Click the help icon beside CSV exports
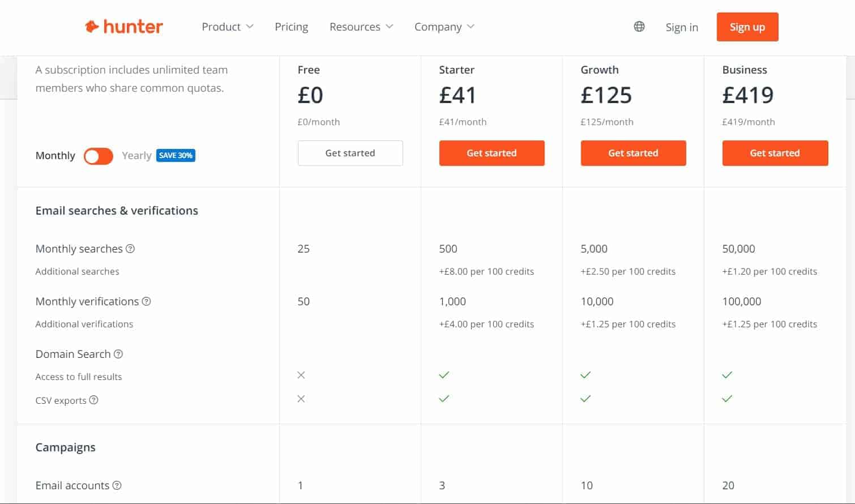 pos(94,400)
